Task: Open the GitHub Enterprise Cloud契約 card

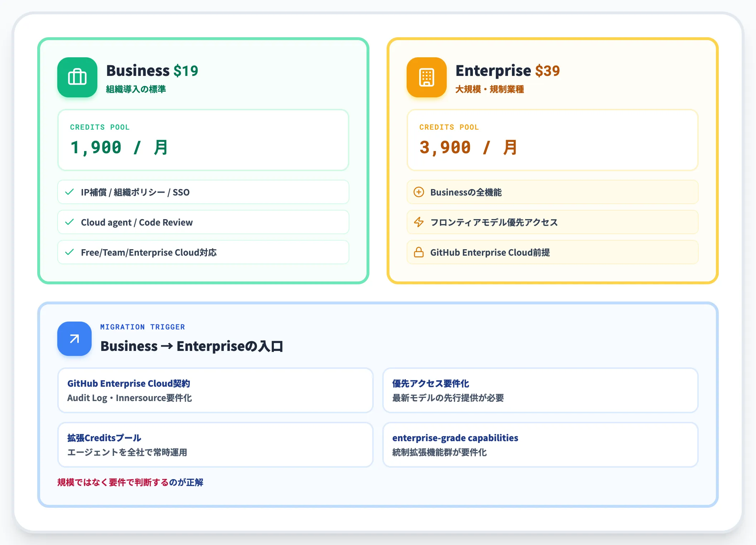Action: pos(215,390)
